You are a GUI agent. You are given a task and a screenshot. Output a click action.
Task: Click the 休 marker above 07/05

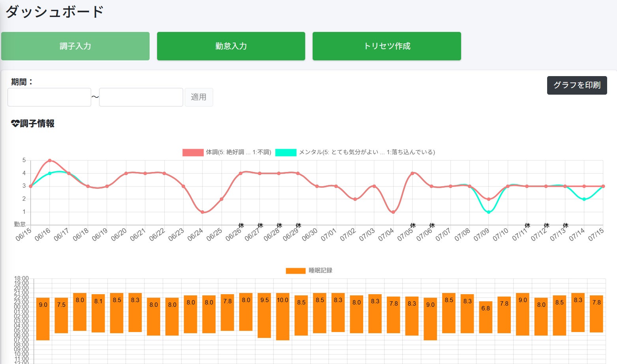point(413,226)
